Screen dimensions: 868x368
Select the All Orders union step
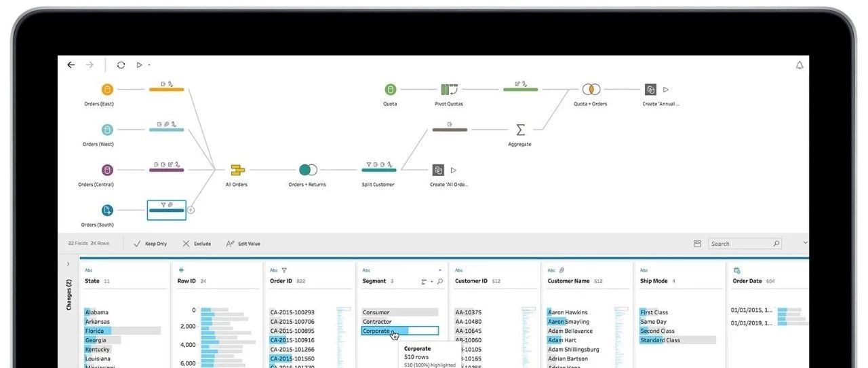237,170
